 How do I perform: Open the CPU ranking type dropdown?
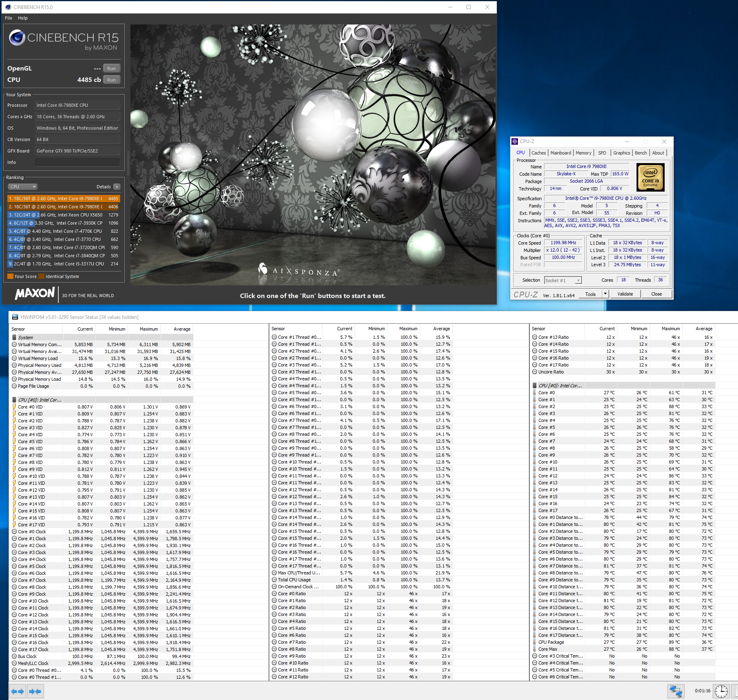tap(23, 187)
